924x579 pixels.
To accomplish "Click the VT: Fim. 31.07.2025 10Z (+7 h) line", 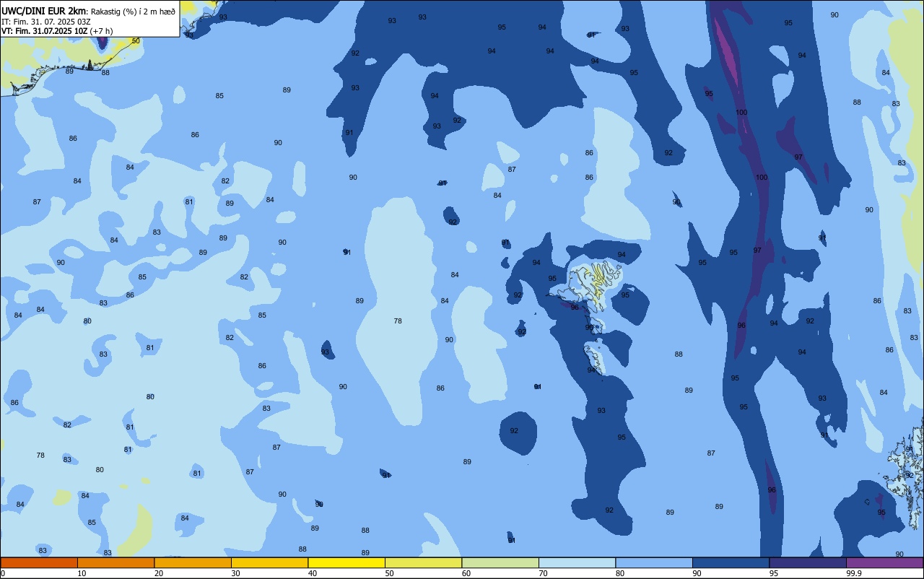I will point(57,31).
